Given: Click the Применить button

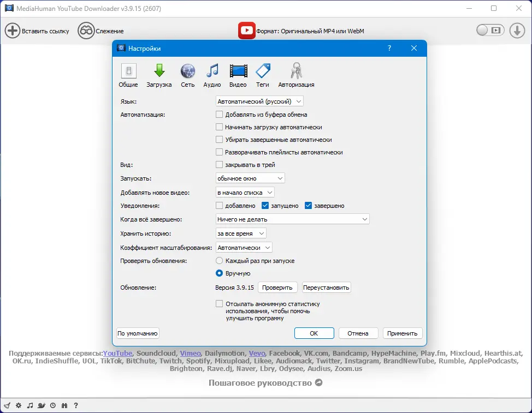Looking at the screenshot, I should click(x=403, y=333).
